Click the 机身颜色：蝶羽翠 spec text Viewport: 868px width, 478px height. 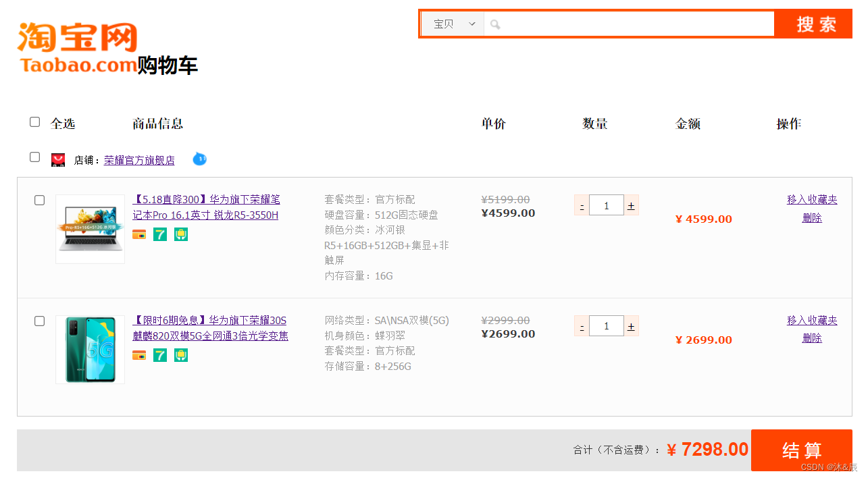[365, 336]
